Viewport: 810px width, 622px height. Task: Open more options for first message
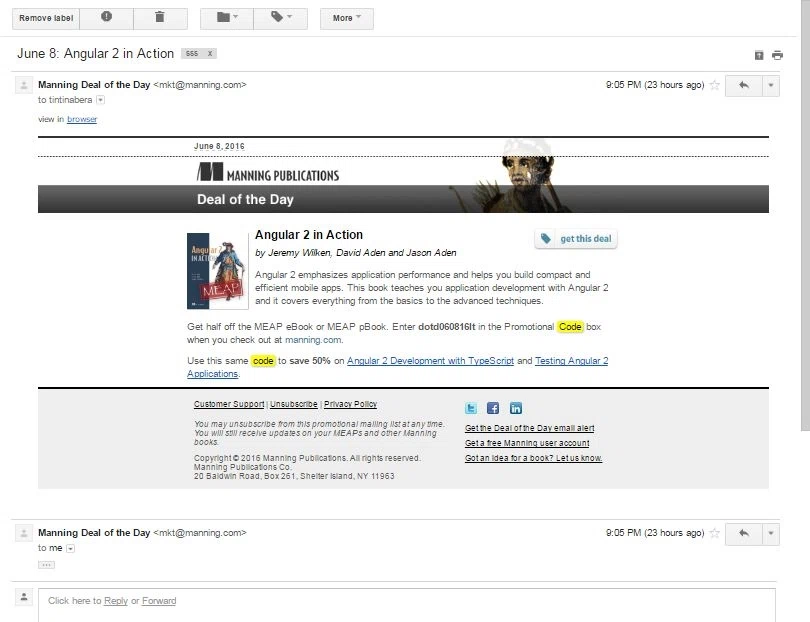click(771, 85)
